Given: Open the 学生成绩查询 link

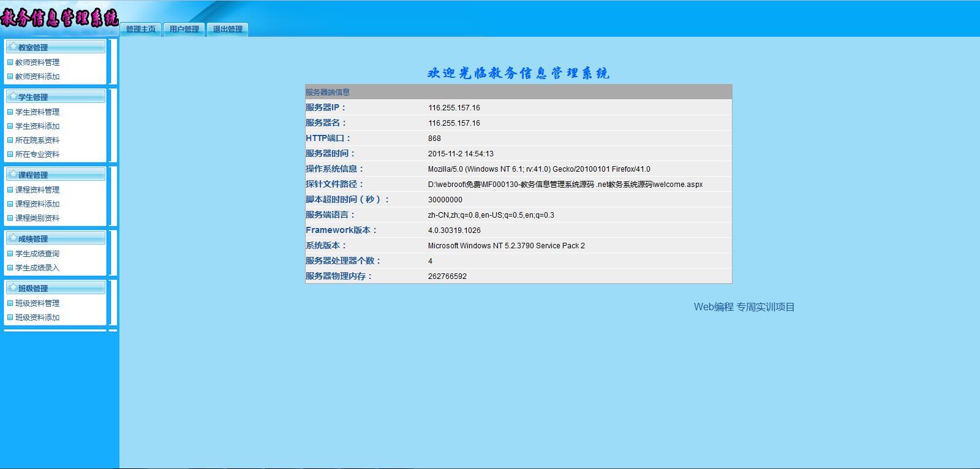Looking at the screenshot, I should coord(37,254).
